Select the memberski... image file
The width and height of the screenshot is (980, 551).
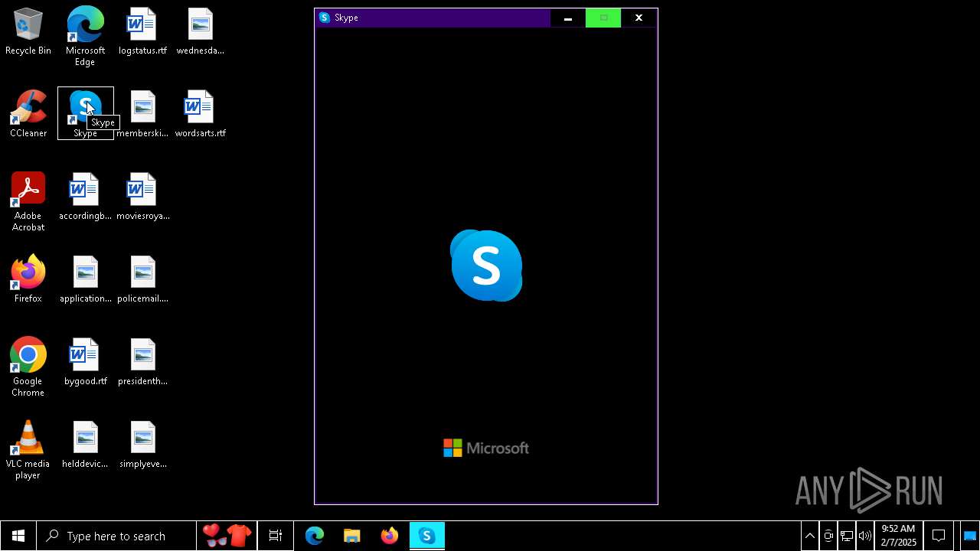(142, 114)
